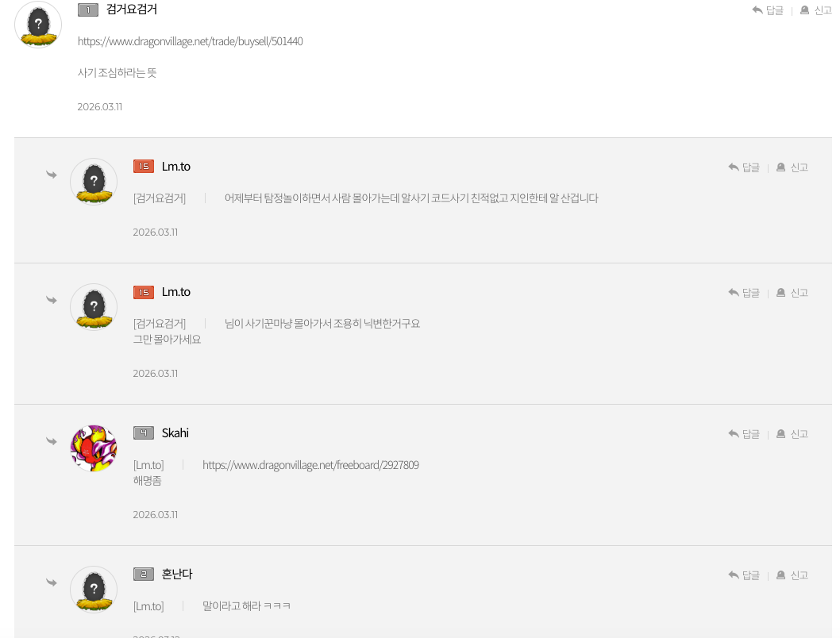Reply to Skahi's comment

tap(744, 433)
